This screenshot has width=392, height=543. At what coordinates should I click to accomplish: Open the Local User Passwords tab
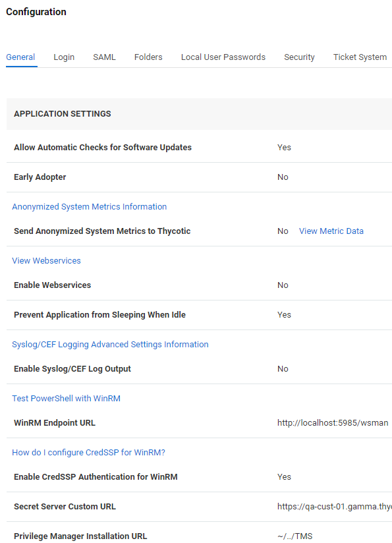(x=223, y=57)
